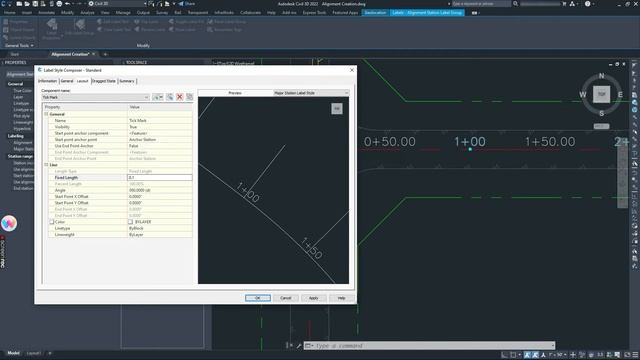Screen dimensions: 640x360
Task: Switch to the Information tab
Action: click(x=48, y=81)
